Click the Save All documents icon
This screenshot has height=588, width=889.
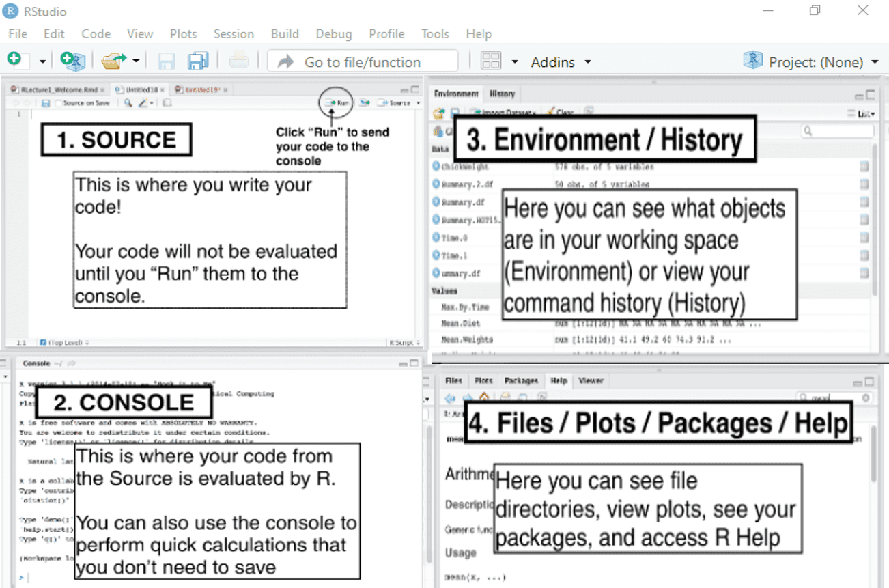pyautogui.click(x=199, y=61)
